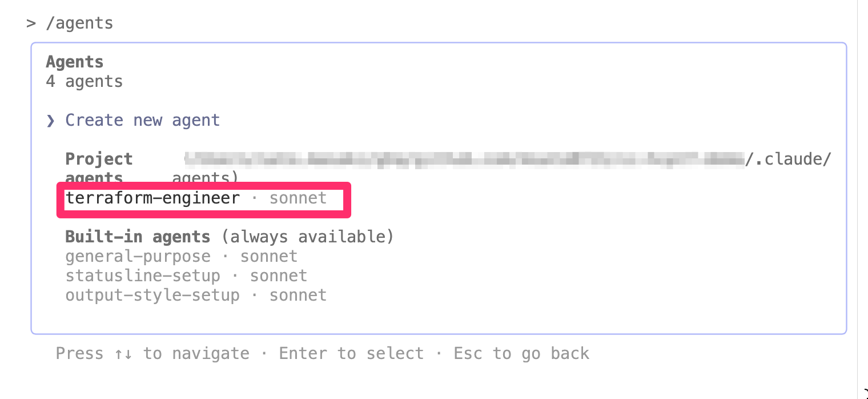Click the Built-in agents section heading

(138, 237)
